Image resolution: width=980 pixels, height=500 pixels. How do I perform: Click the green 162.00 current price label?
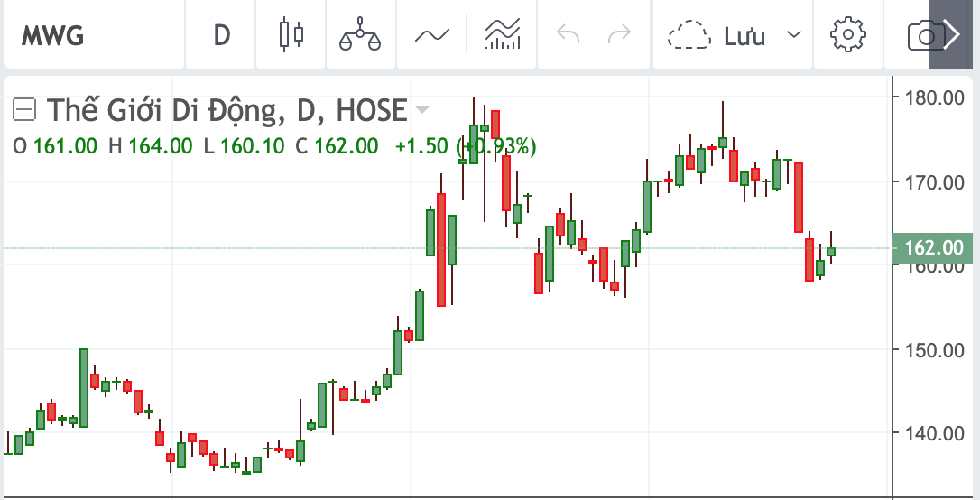point(934,247)
